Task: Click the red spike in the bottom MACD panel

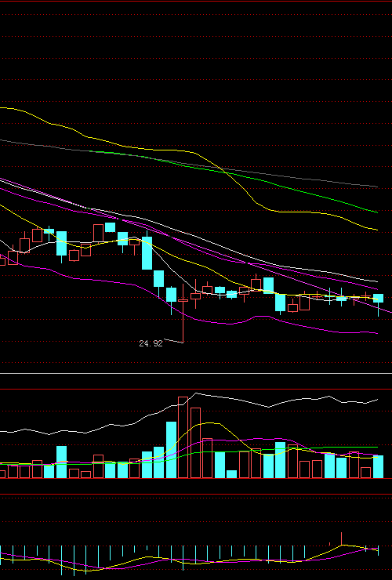Action: 341,538
